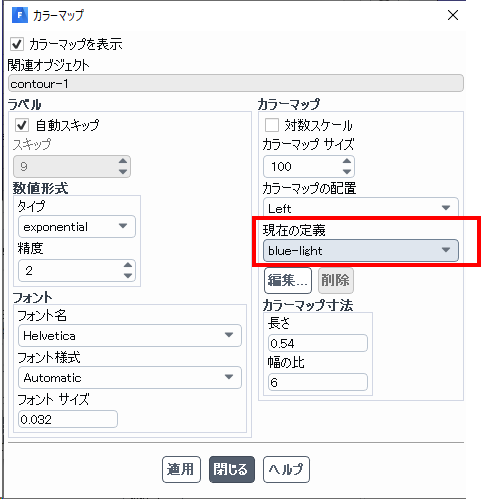Viewport: 481px width, 499px height.
Task: Decrease カラーマップ サイズ with down arrow
Action: coord(347,172)
